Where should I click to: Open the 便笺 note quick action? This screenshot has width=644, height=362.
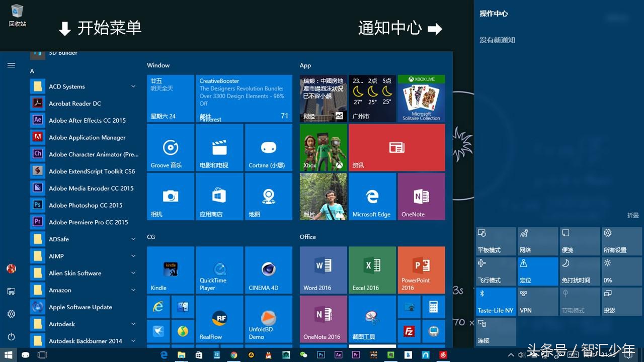(580, 241)
